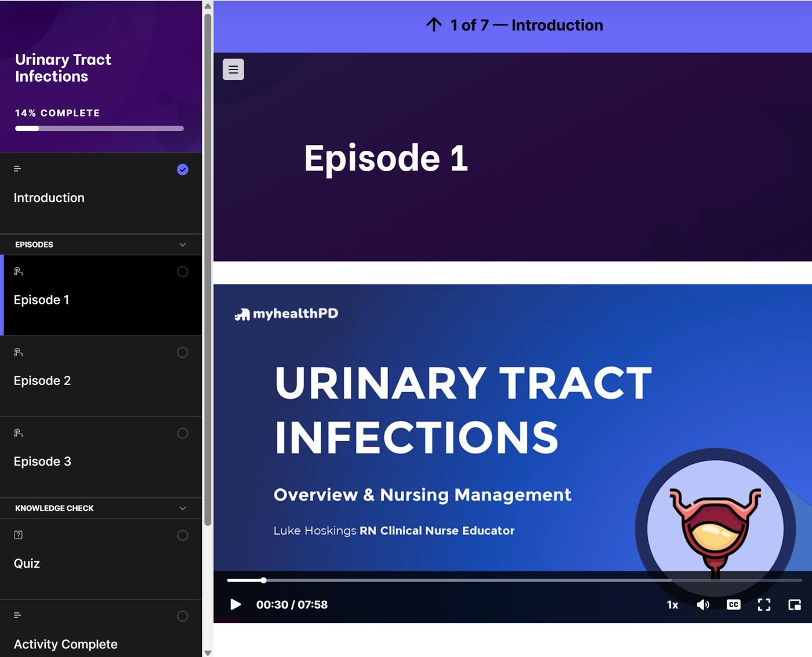
Task: Click the Episode 3 interactive lesson icon
Action: (18, 433)
